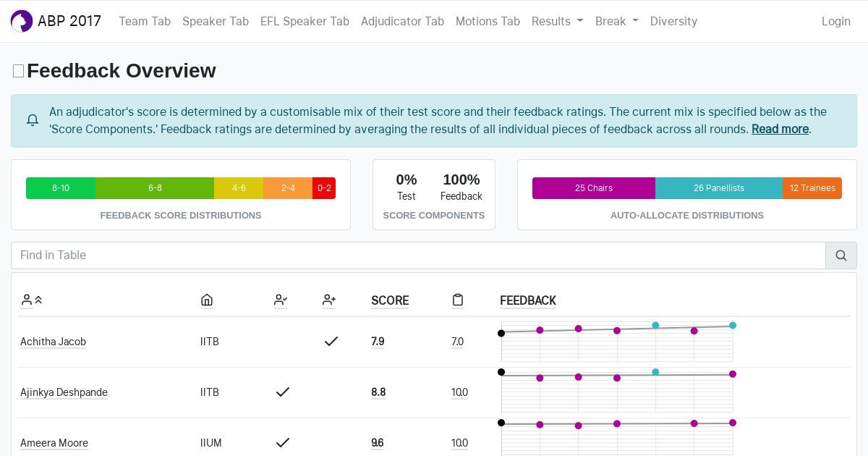Click the checkmark in Ameera Moore's row

pos(283,442)
